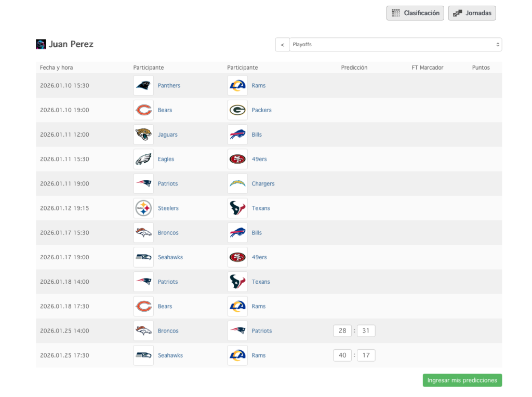Edit Patriots score prediction field 31
The height and width of the screenshot is (397, 532).
366,331
